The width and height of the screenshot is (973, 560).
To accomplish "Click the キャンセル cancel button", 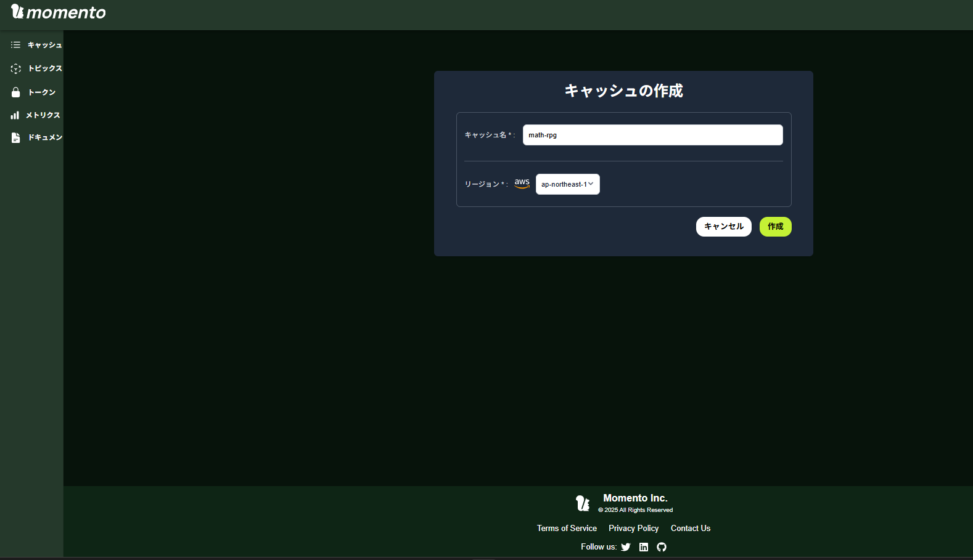I will (x=724, y=227).
